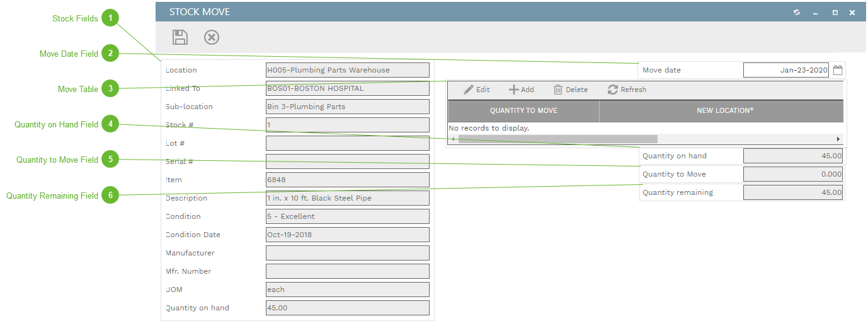Click the STOCK MOVE window title
Viewport: 868px width, 328px height.
(x=200, y=12)
